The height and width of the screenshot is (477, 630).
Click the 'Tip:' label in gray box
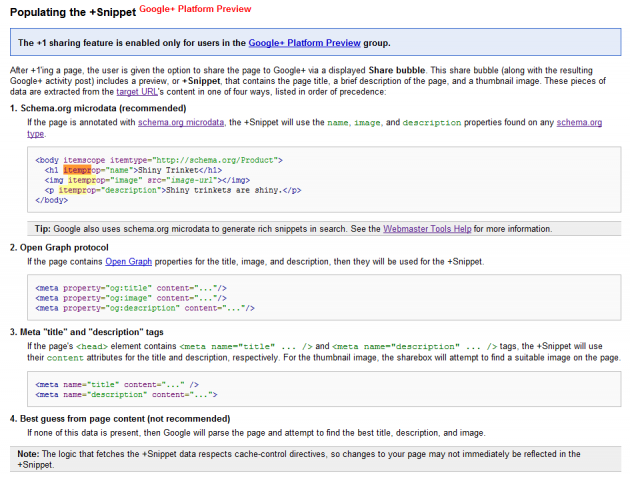(x=43, y=229)
